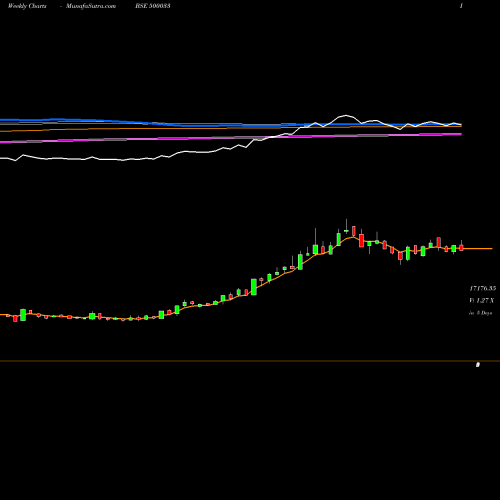Click the last red candle on the right
Viewport: 500px width, 500px height.
461,247
